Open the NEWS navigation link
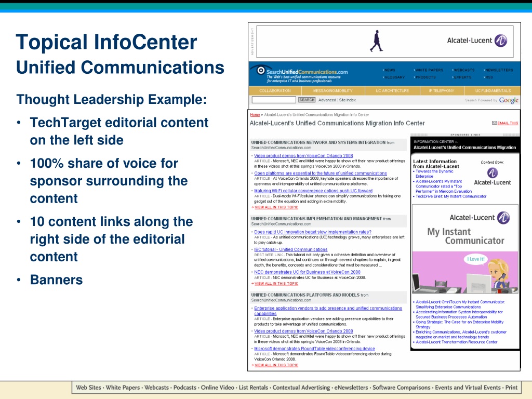 389,70
